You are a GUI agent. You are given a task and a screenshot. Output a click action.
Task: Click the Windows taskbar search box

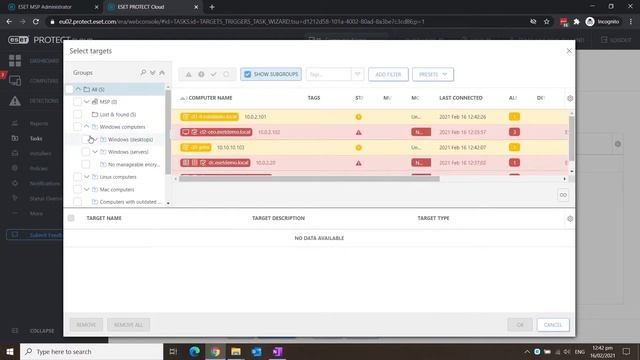pyautogui.click(x=91, y=351)
